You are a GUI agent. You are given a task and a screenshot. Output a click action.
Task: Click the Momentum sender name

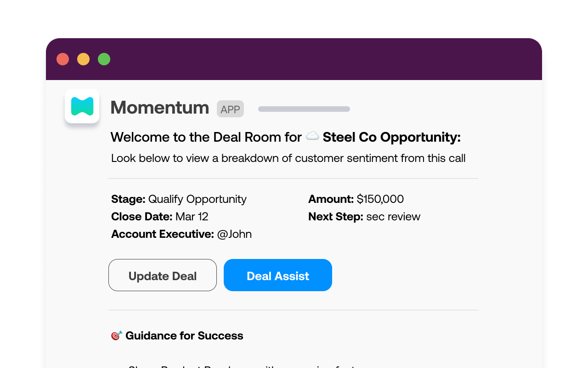(x=159, y=108)
